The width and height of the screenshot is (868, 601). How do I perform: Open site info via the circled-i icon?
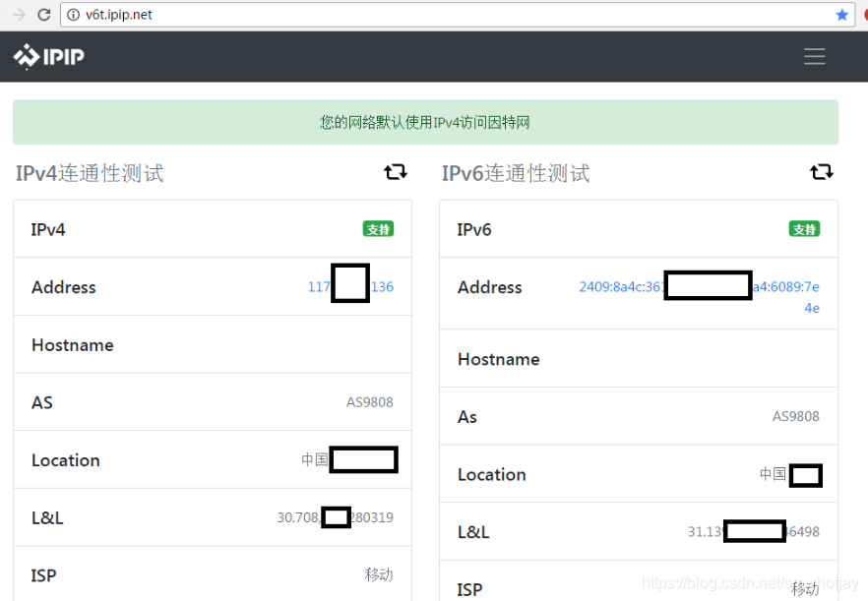tap(71, 14)
